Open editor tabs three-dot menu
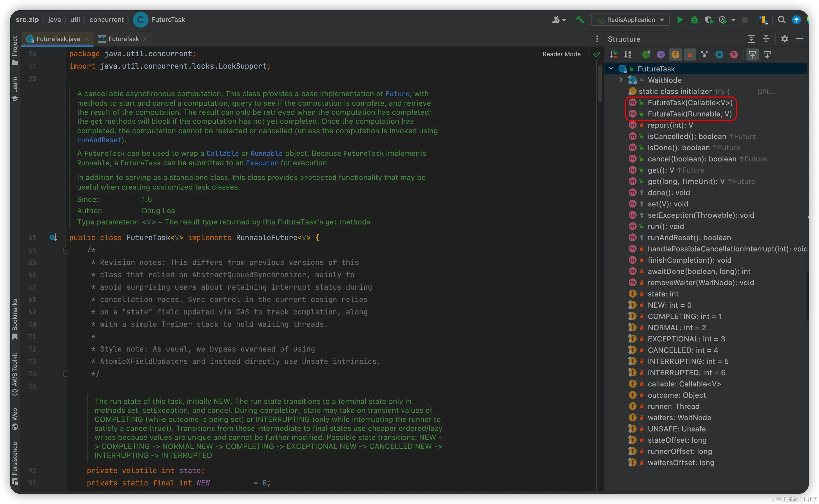Image resolution: width=819 pixels, height=504 pixels. [x=597, y=39]
